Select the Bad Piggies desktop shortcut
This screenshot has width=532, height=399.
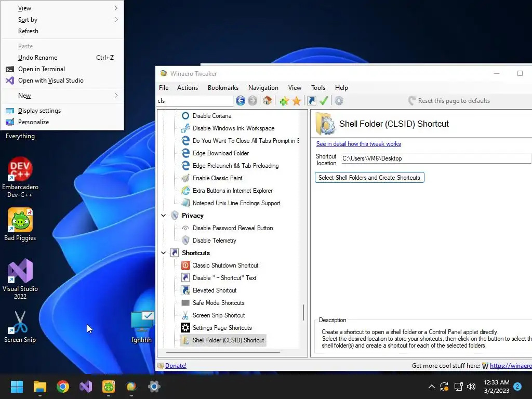coord(20,224)
